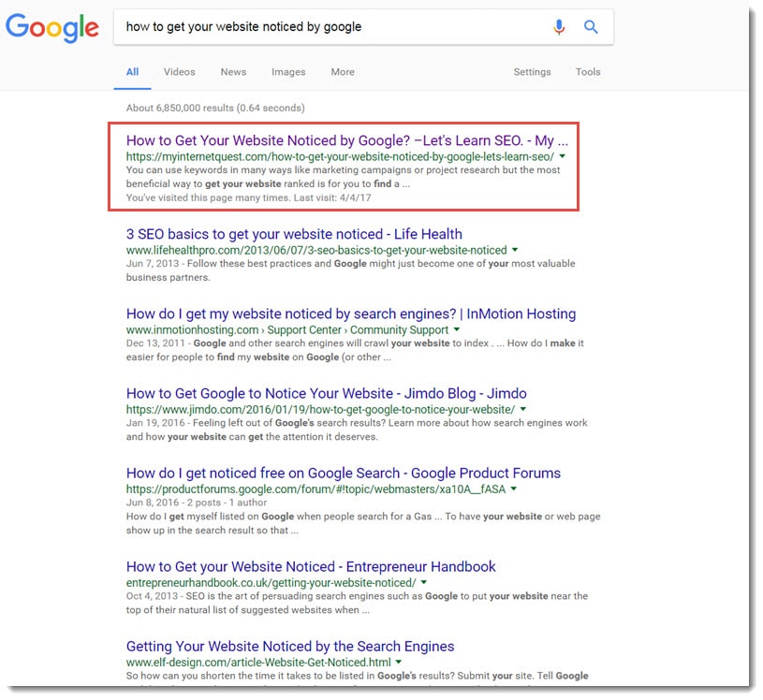Open the Entrepreneur Handbook result title
Screen dimensions: 763x700
[311, 567]
